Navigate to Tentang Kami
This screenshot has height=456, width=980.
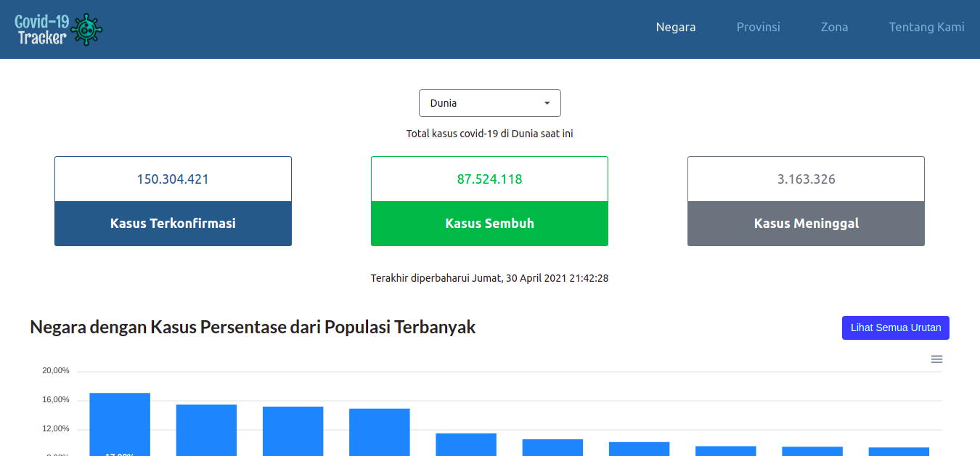tap(926, 27)
